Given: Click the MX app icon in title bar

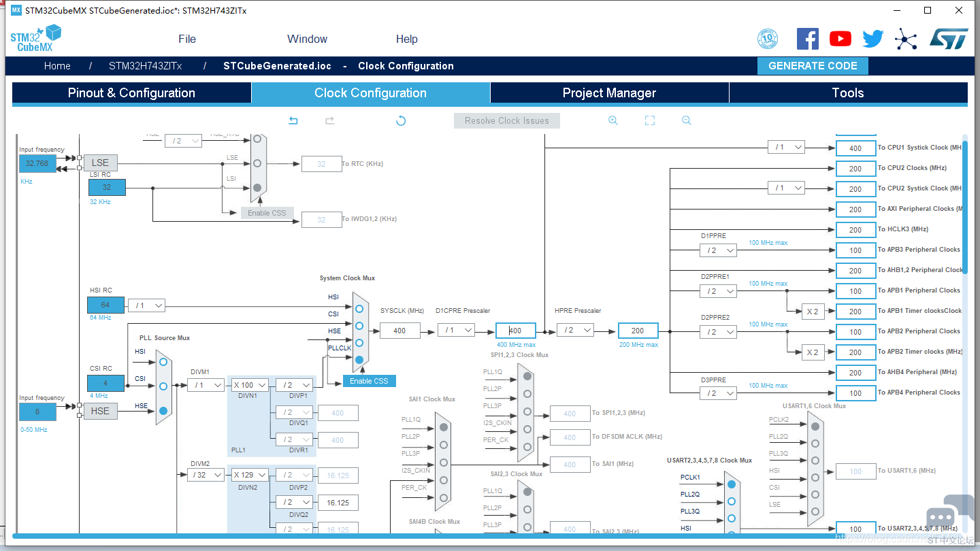Looking at the screenshot, I should point(16,10).
